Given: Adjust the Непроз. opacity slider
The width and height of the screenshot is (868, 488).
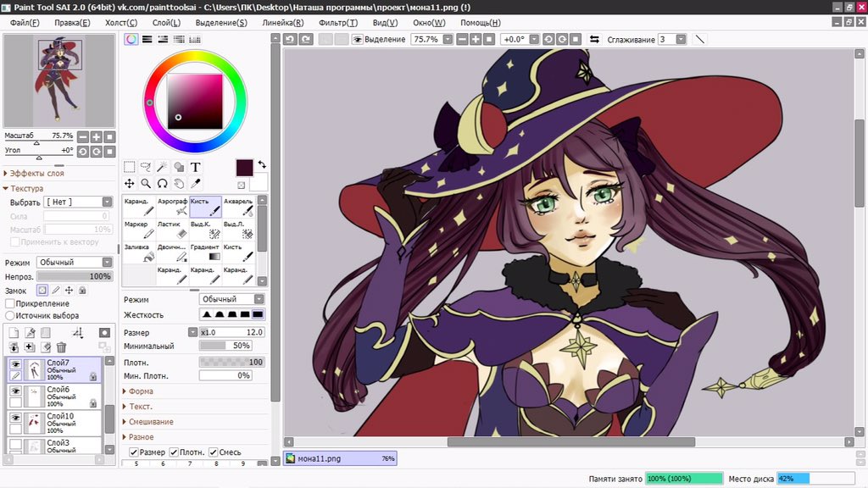Looking at the screenshot, I should (x=75, y=276).
